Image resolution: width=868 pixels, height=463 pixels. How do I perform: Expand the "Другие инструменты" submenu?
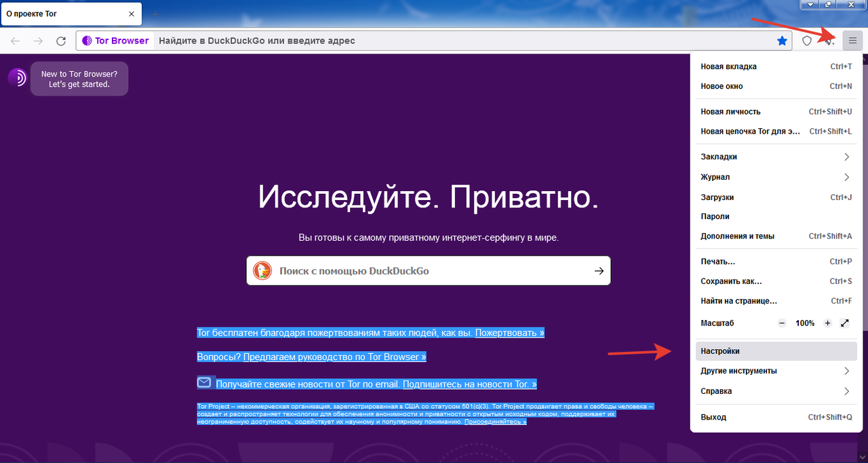(x=776, y=371)
